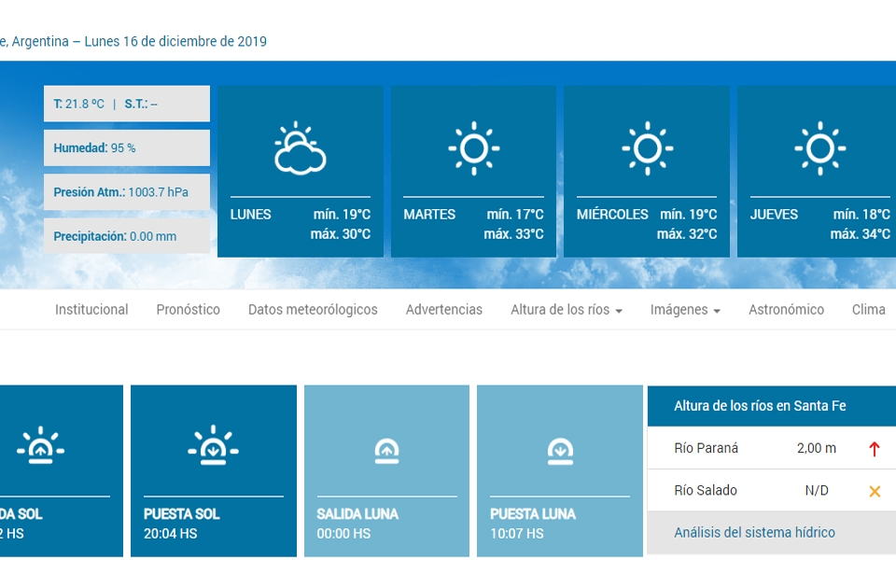
Task: Open the Institucional menu item
Action: point(91,310)
